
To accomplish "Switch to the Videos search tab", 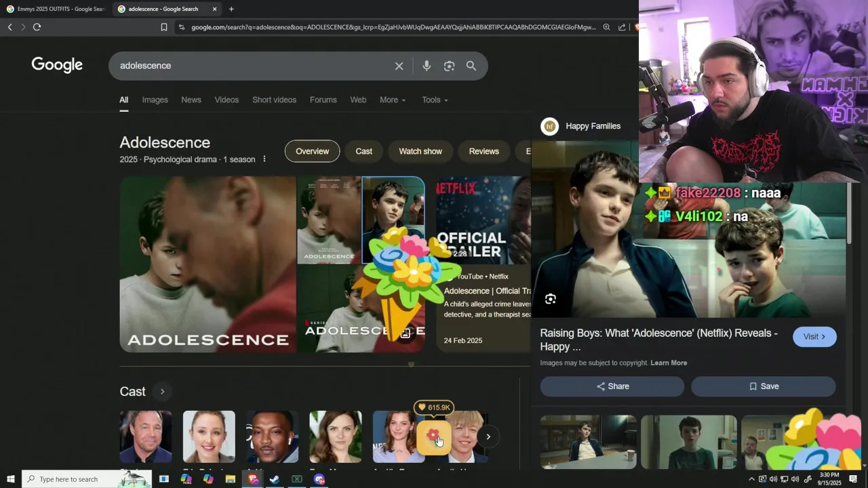I will click(226, 100).
